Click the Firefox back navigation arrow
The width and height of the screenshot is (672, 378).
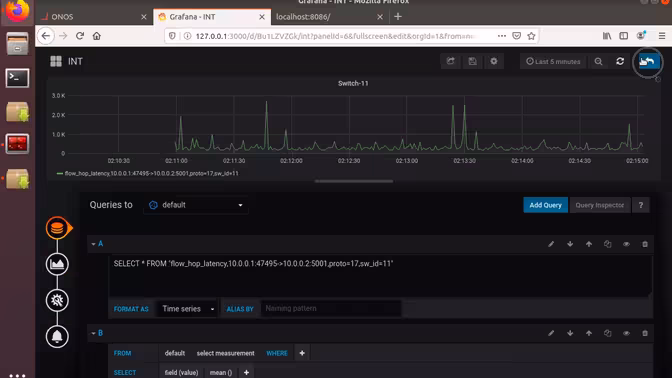46,36
